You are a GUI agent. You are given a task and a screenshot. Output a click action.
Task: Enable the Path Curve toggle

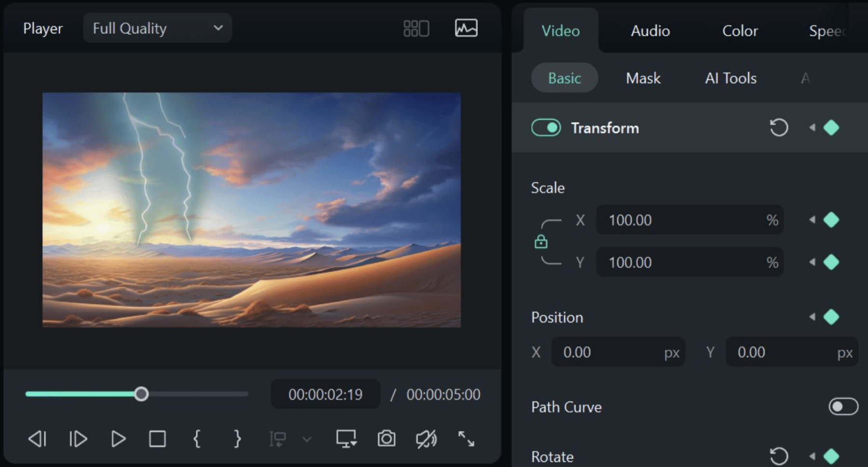click(x=842, y=407)
